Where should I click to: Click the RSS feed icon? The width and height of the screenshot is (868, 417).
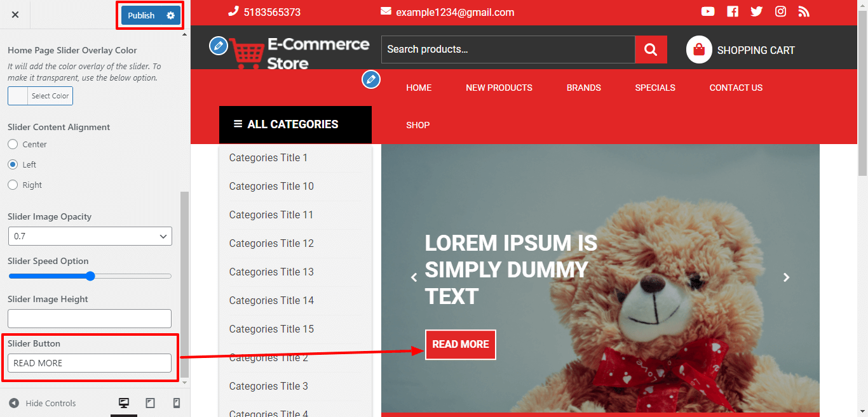tap(804, 11)
